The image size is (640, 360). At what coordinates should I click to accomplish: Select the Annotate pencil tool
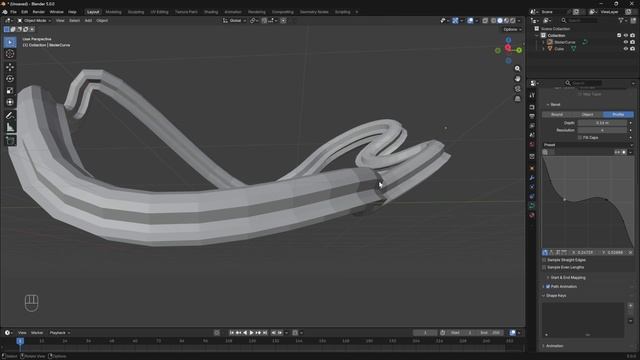point(10,116)
